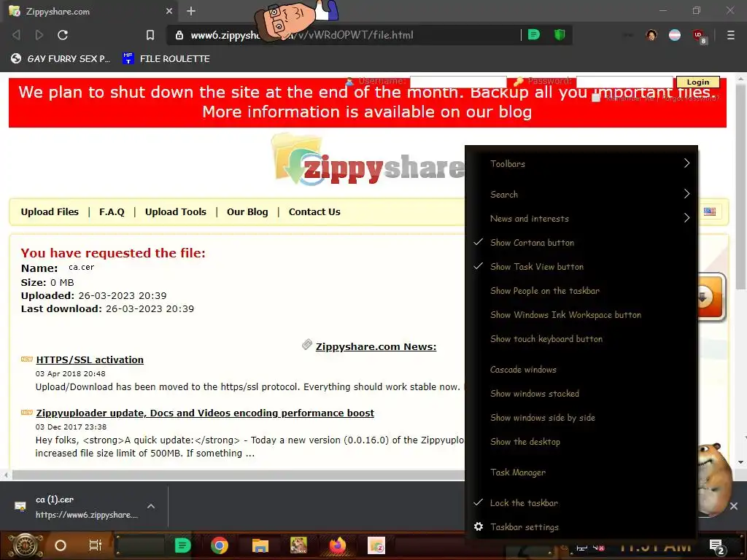Click the padlock site-info icon
747x560 pixels.
pos(179,35)
